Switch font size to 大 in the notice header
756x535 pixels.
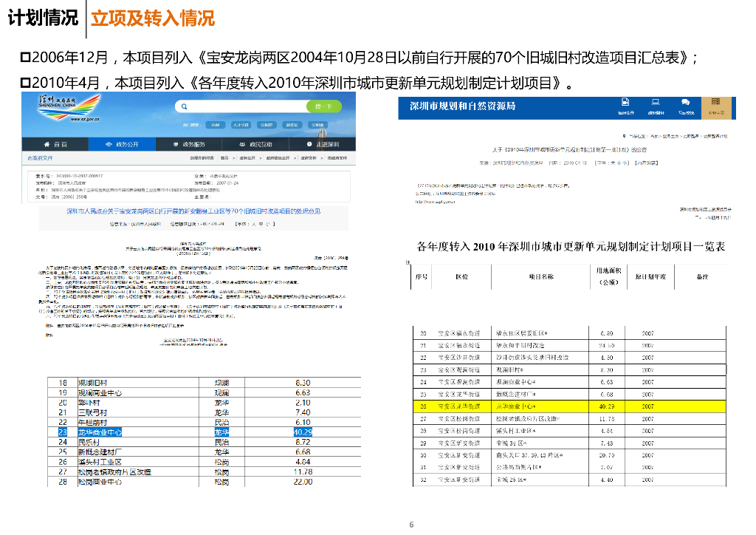(613, 163)
